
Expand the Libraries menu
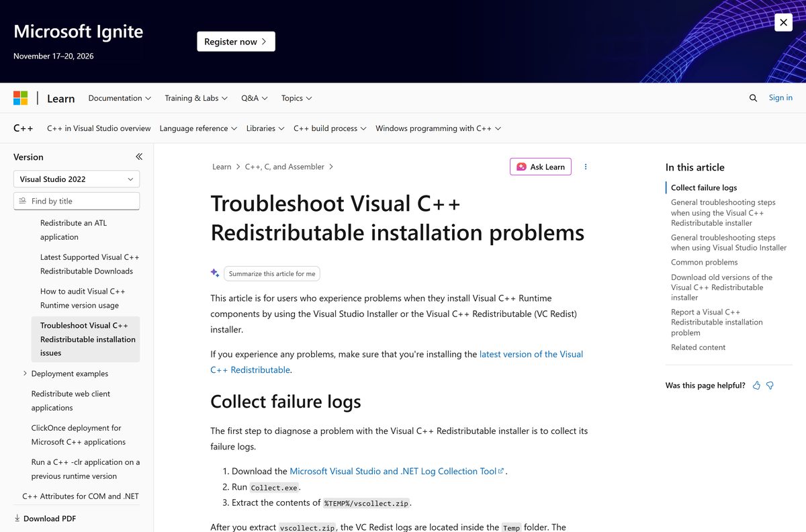click(x=265, y=128)
